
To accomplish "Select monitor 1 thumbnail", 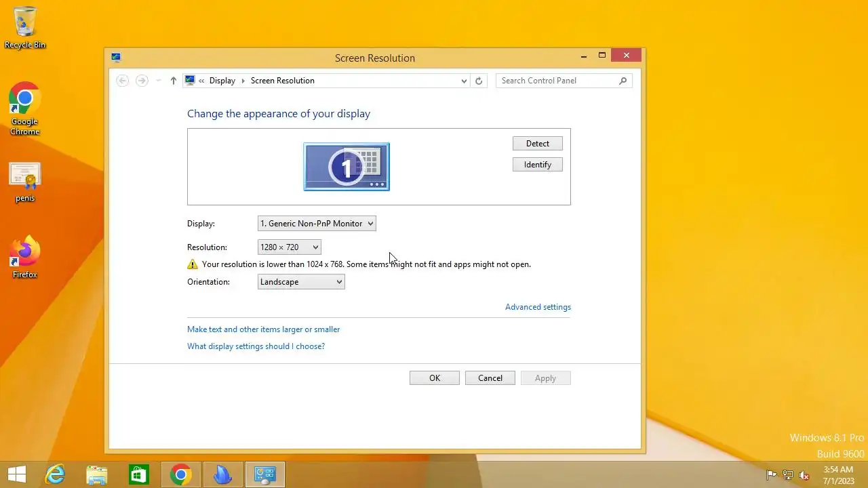I will click(347, 167).
